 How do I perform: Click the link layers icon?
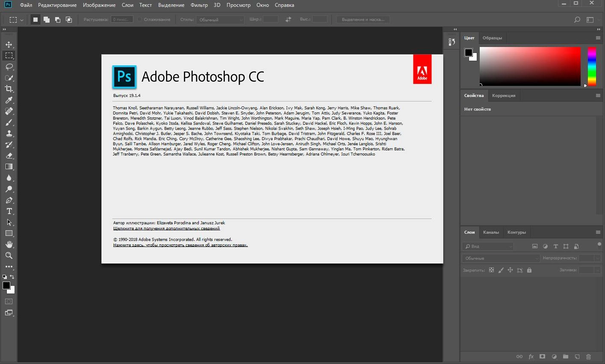tap(519, 356)
